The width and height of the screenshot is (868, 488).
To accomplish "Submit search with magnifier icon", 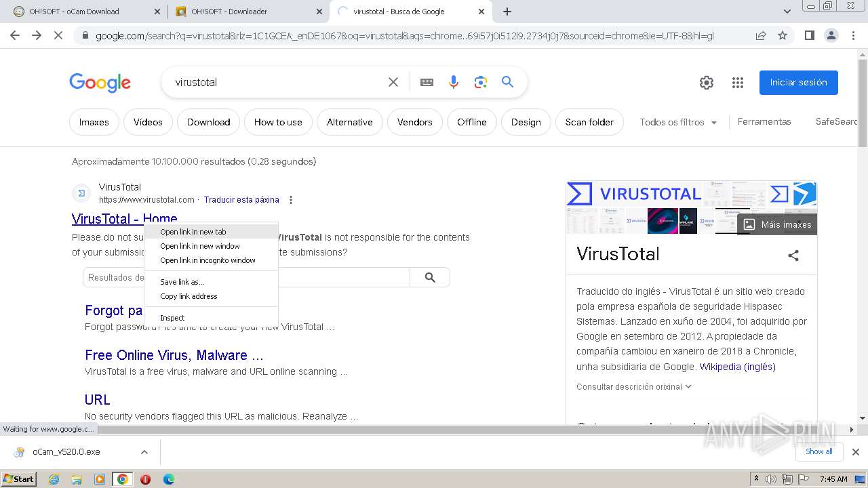I will click(x=507, y=82).
